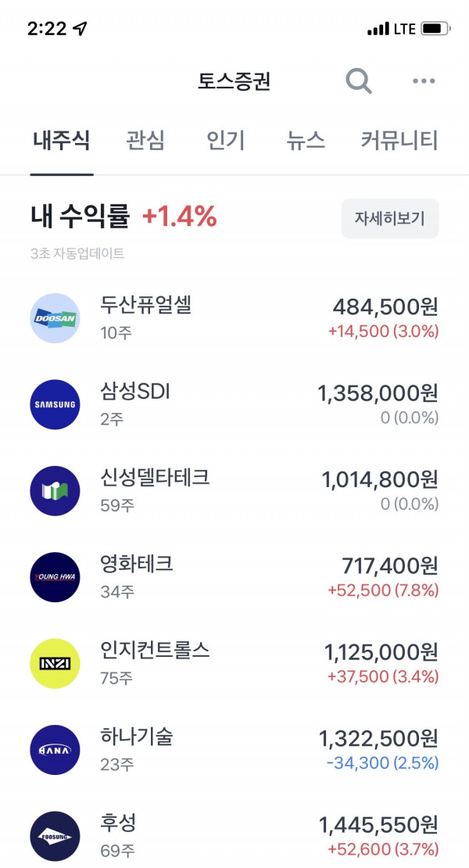Tap the Doosan logo icon

pos(55,318)
